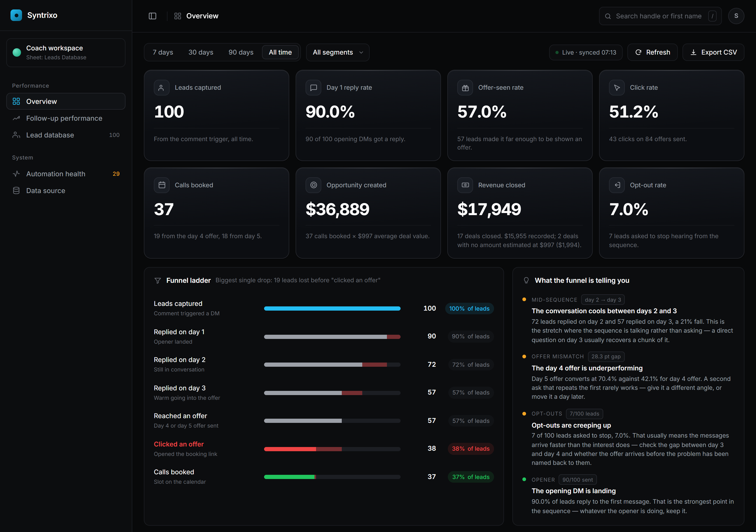Click the slash shortcut key badge
The image size is (756, 532).
pos(712,16)
